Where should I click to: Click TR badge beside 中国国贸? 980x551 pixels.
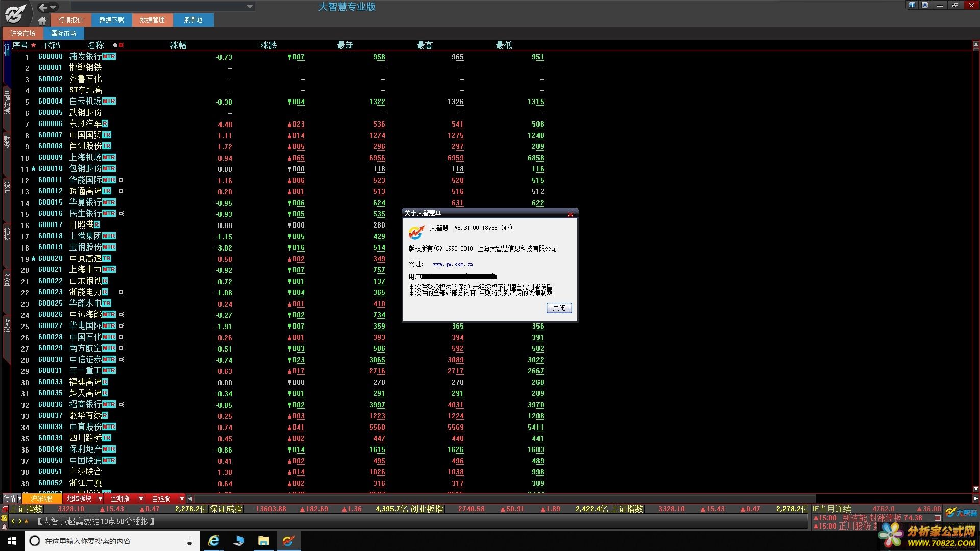107,135
